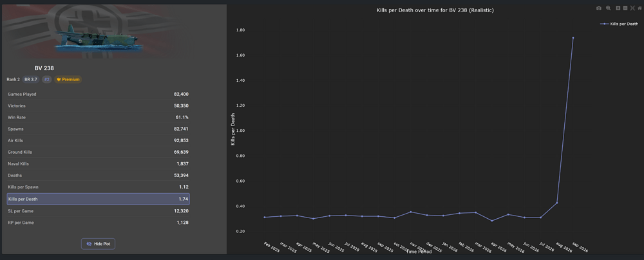This screenshot has height=260, width=644.
Task: Select the Naval Kills stat row
Action: [x=98, y=163]
